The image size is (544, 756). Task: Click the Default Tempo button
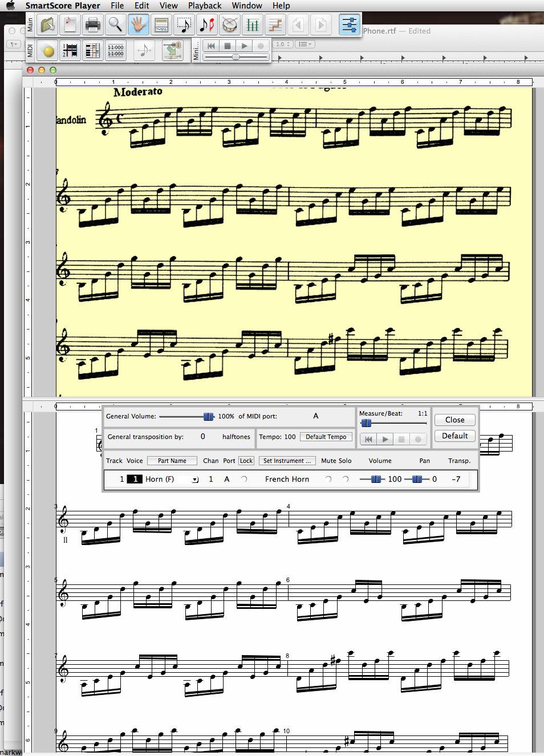pos(326,437)
